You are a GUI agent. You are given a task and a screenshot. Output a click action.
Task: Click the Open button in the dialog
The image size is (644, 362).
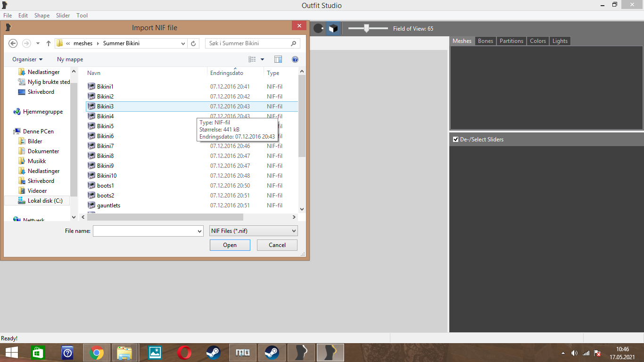[230, 245]
